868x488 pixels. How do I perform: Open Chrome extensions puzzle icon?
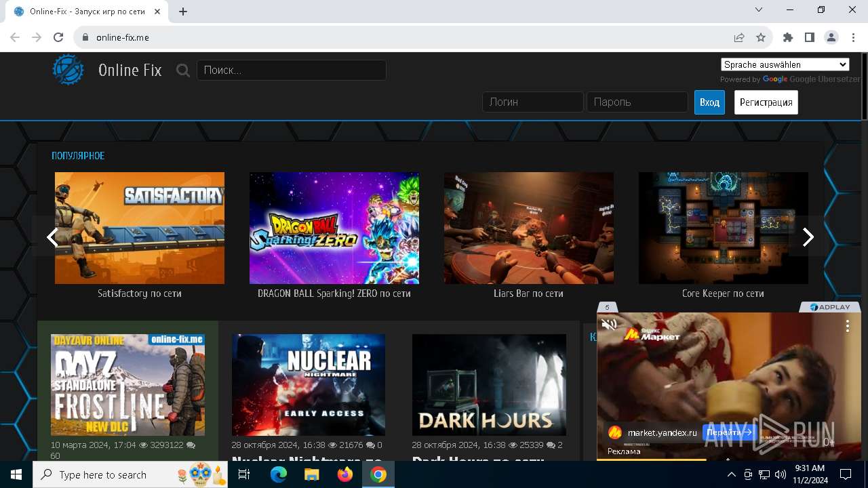(788, 37)
